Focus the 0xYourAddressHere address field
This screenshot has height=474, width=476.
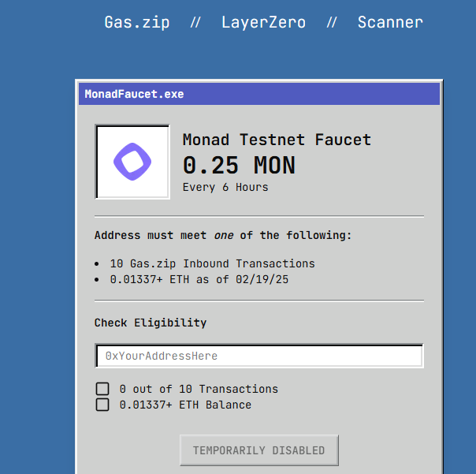[x=259, y=356]
